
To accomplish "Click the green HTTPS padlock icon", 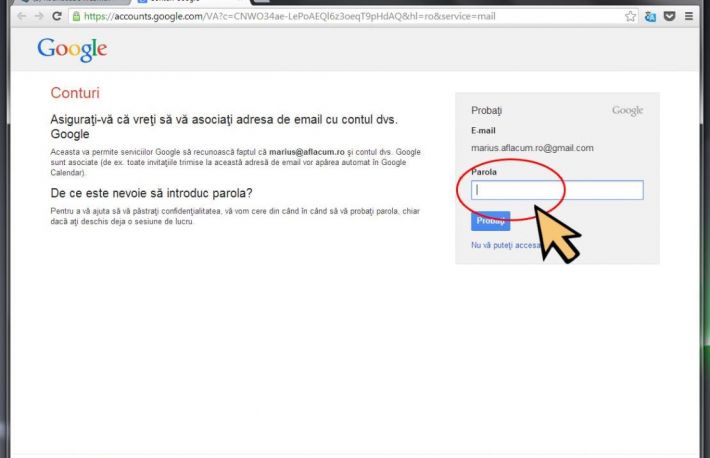I will (75, 17).
